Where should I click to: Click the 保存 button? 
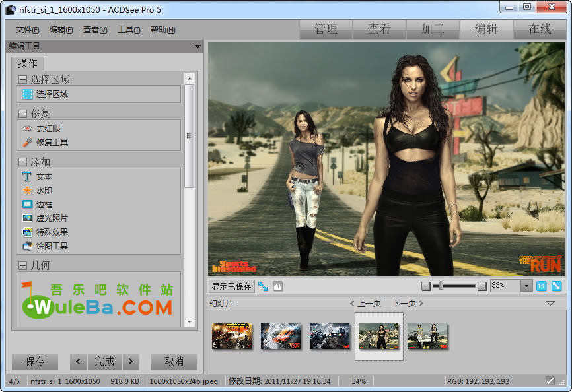35,362
